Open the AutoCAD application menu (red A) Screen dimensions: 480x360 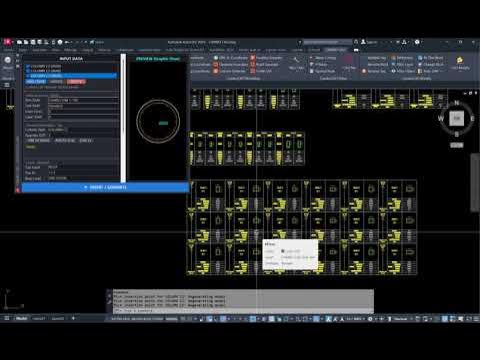click(x=7, y=42)
